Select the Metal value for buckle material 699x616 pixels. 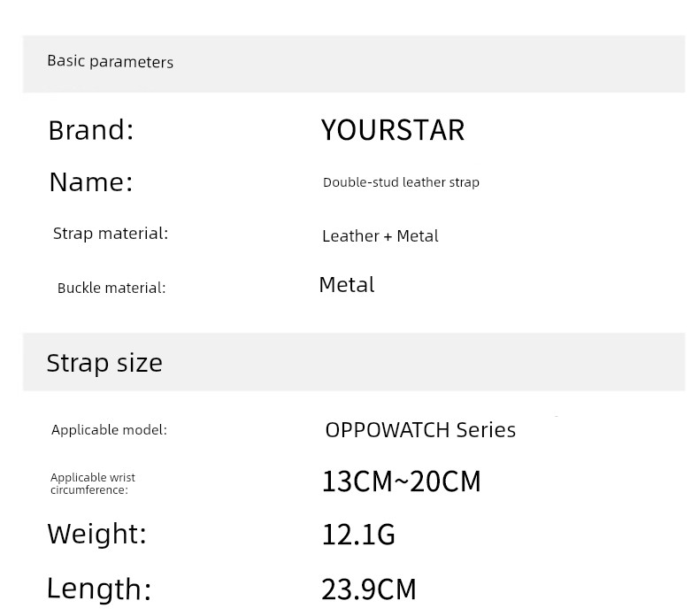coord(346,285)
